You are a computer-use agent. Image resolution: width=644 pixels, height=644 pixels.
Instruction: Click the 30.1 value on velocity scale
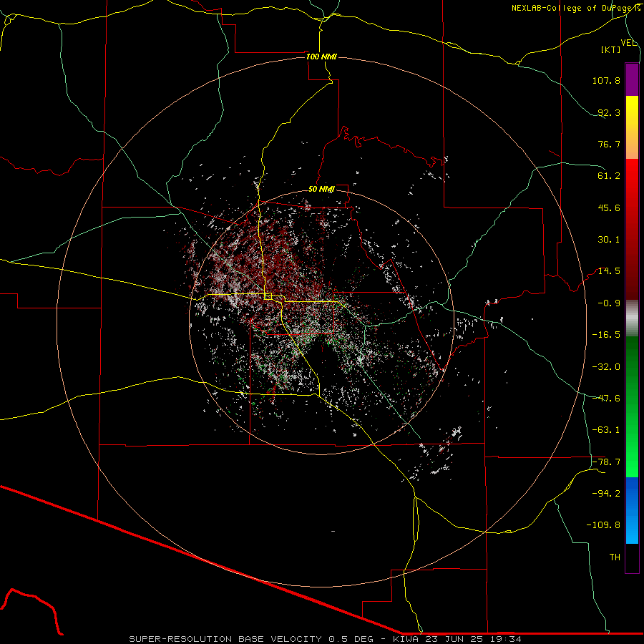pyautogui.click(x=609, y=240)
